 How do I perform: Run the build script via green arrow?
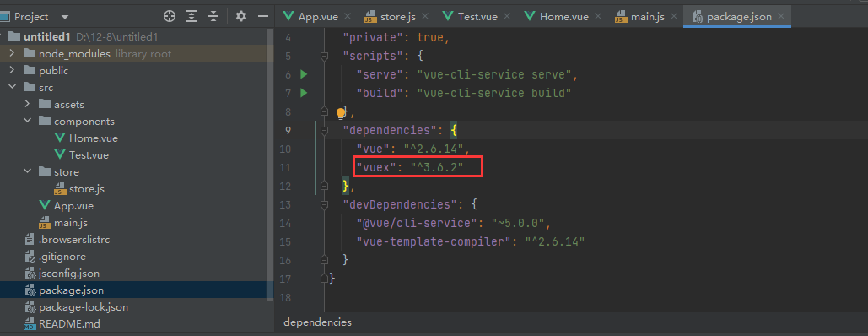(304, 93)
